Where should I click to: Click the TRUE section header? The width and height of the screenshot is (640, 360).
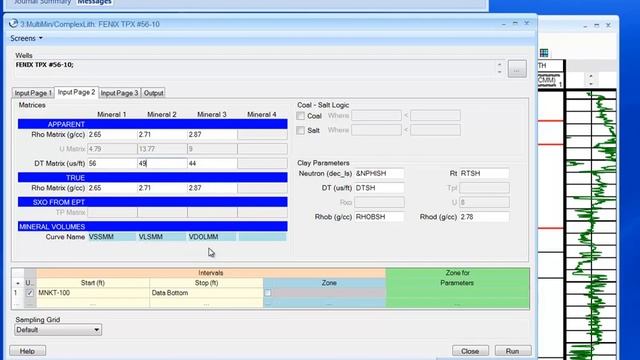tap(152, 178)
